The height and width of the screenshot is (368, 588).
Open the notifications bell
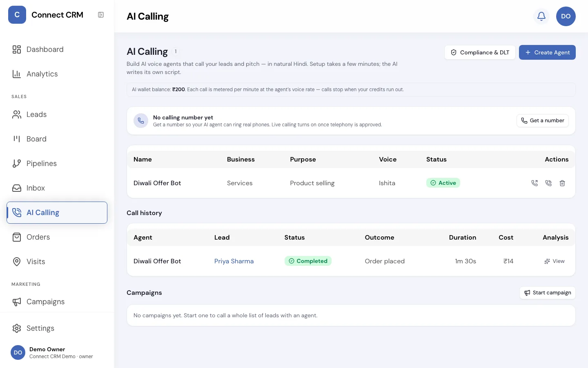(541, 16)
